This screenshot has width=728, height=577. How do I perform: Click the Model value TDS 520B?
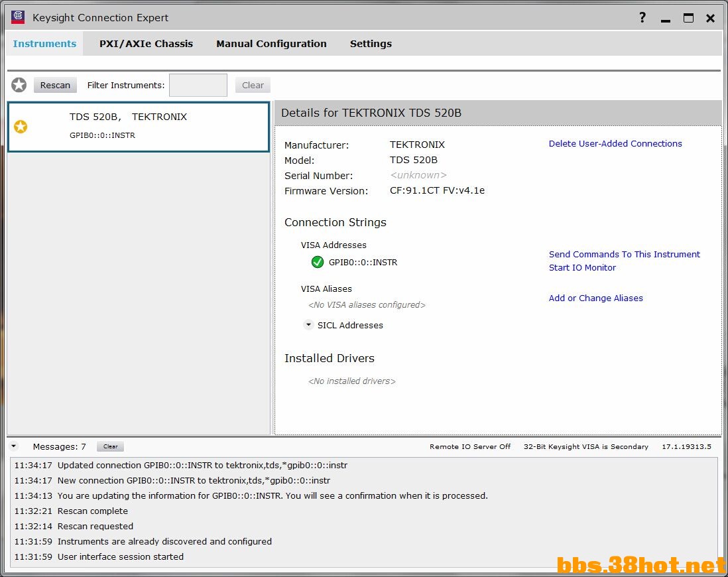click(414, 160)
